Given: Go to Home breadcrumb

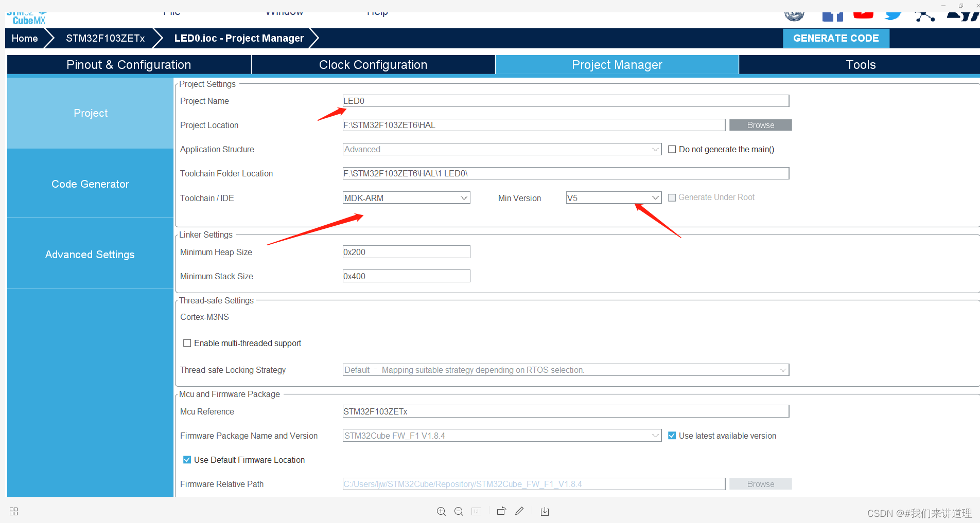Looking at the screenshot, I should pos(25,39).
